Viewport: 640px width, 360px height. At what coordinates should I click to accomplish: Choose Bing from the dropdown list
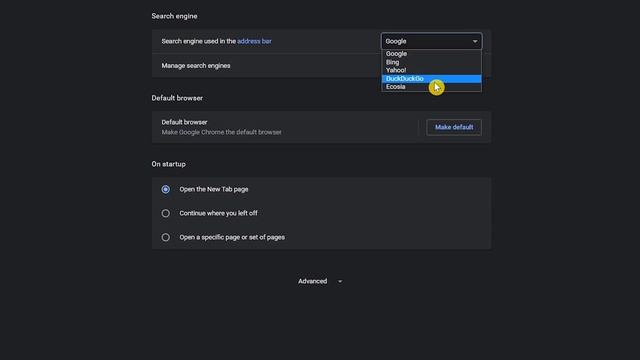[x=431, y=62]
